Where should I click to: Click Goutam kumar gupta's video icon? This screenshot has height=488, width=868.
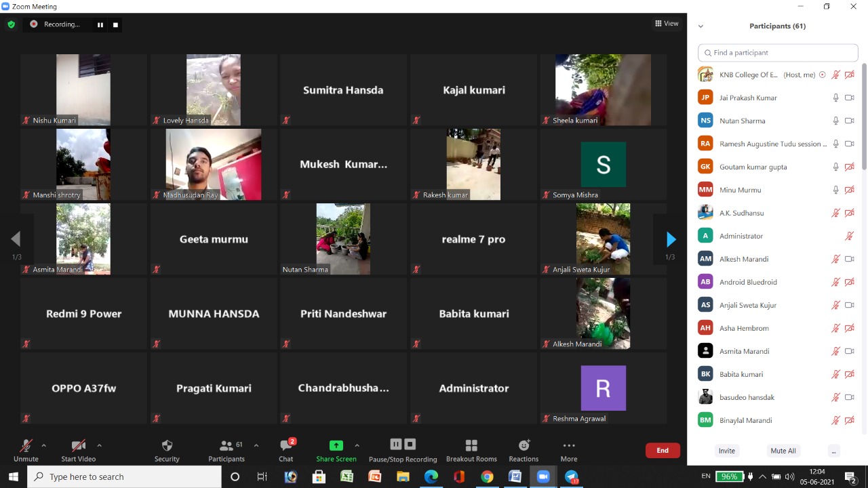pos(849,167)
